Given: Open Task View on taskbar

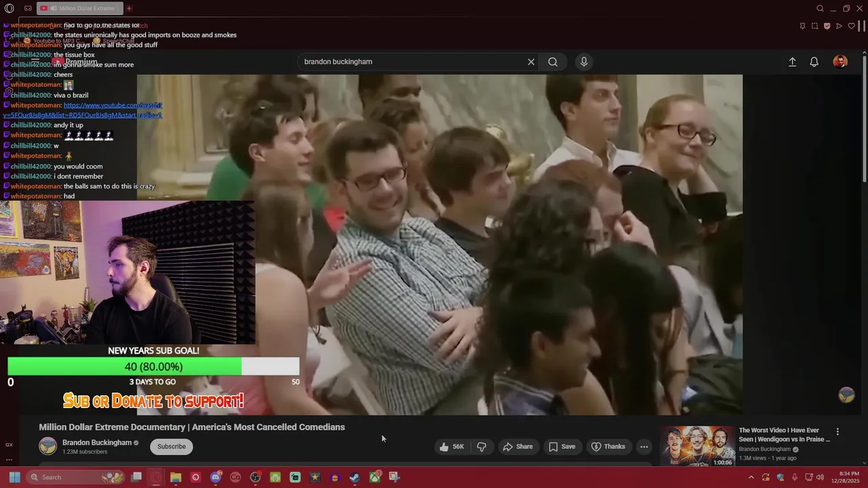Looking at the screenshot, I should [x=136, y=477].
